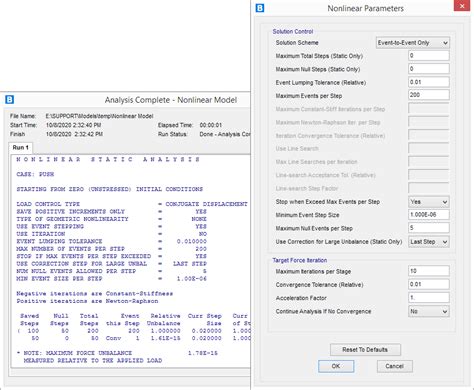The width and height of the screenshot is (474, 390).
Task: Open the Solution Scheme dropdown
Action: [x=413, y=43]
